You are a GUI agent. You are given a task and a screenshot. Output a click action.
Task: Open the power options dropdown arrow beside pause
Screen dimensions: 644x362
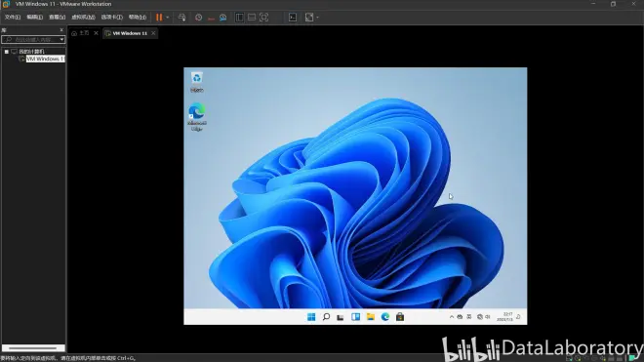coord(168,18)
